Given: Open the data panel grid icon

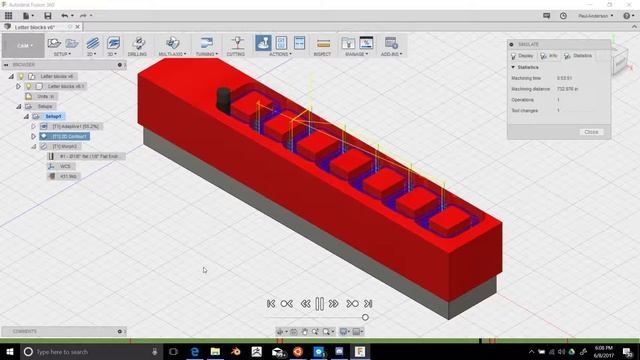Looking at the screenshot, I should [9, 16].
